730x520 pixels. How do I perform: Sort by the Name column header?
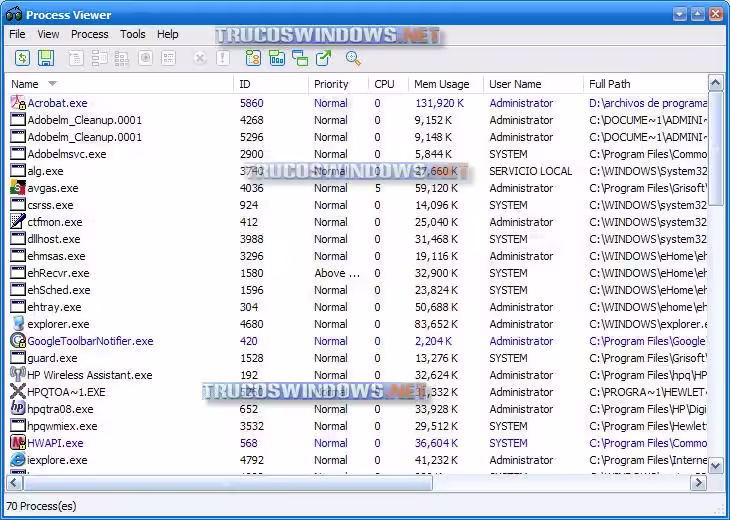coord(120,84)
